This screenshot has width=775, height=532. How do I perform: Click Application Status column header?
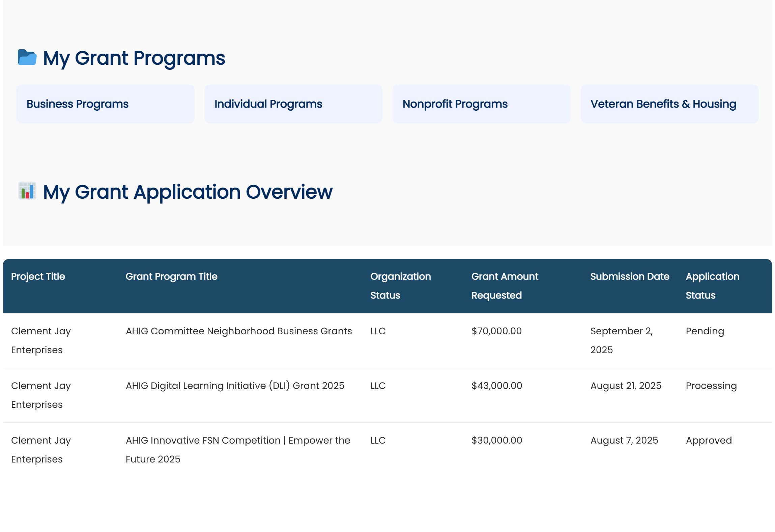pos(712,285)
